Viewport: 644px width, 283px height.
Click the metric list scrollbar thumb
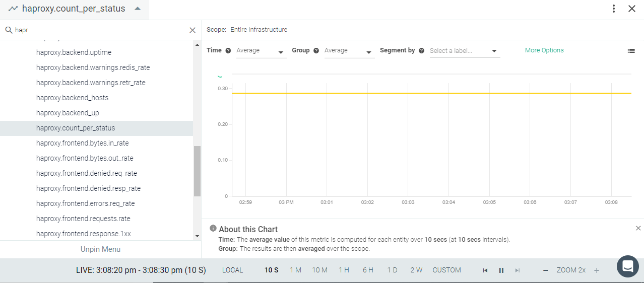[x=197, y=171]
